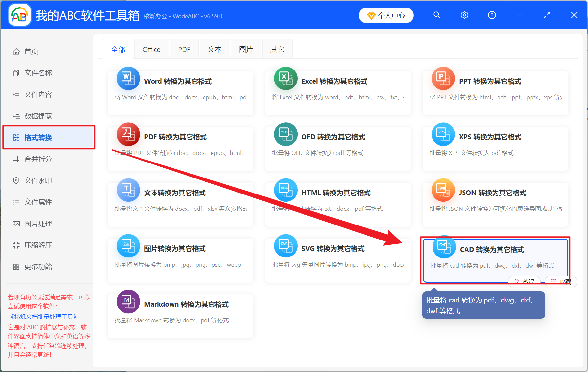Click the search magnifier icon in title bar
This screenshot has width=588, height=372.
[437, 15]
